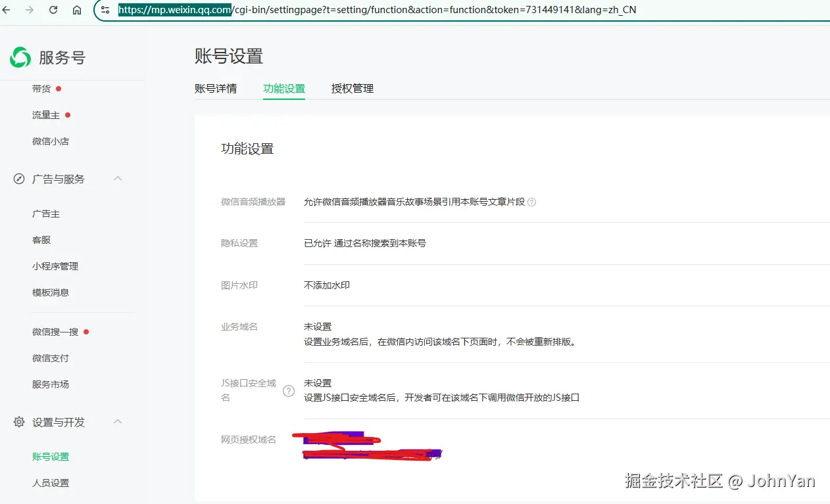Click help icon next to 微信音频播放器 description
This screenshot has height=504, width=830.
[532, 202]
